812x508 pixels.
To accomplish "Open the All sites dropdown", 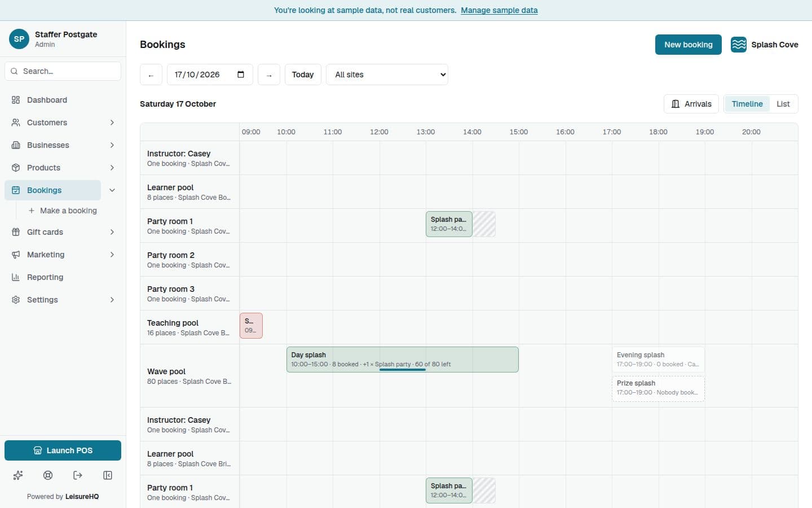I will [x=387, y=75].
